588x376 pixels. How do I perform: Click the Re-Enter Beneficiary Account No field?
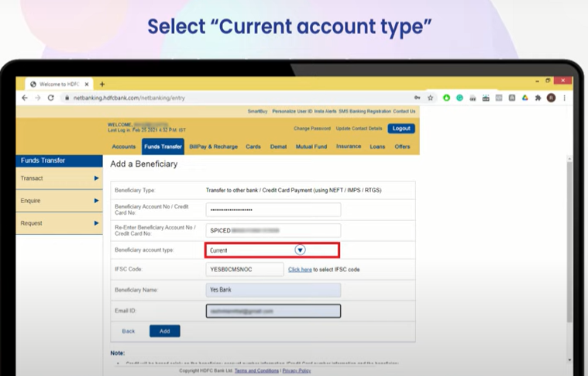(273, 230)
